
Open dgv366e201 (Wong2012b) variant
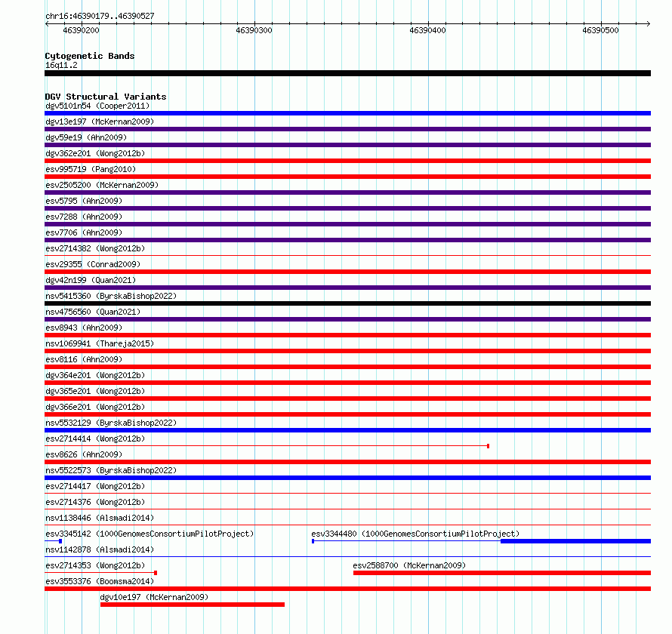pos(95,407)
